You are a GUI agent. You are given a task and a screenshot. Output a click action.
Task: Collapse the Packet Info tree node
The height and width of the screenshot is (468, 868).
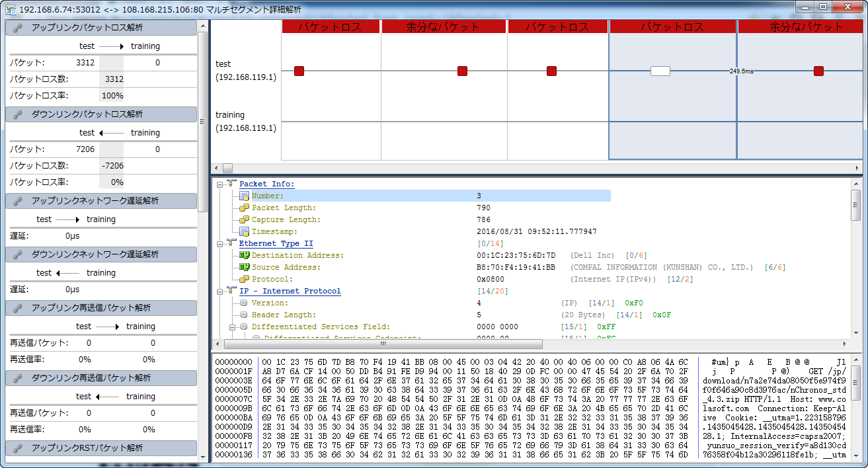[220, 184]
